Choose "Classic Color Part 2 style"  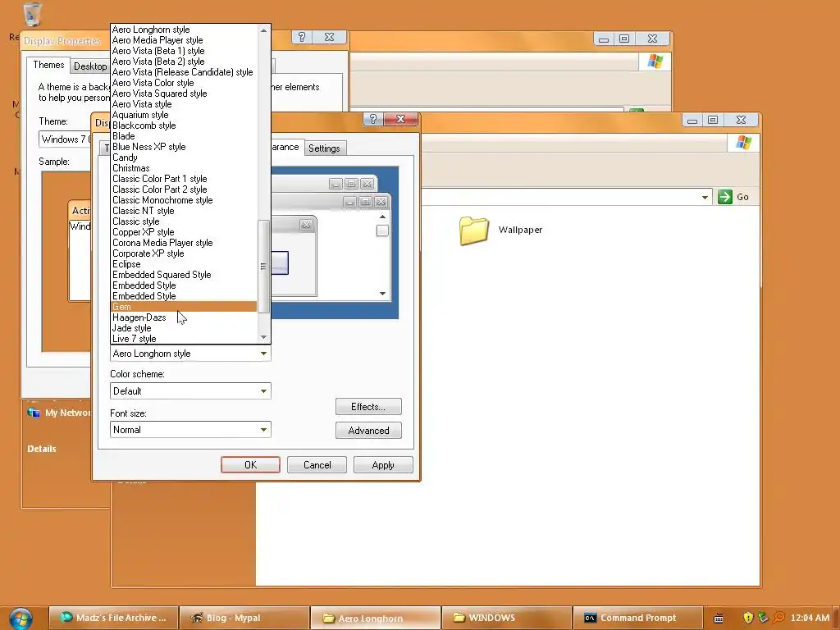point(183,189)
